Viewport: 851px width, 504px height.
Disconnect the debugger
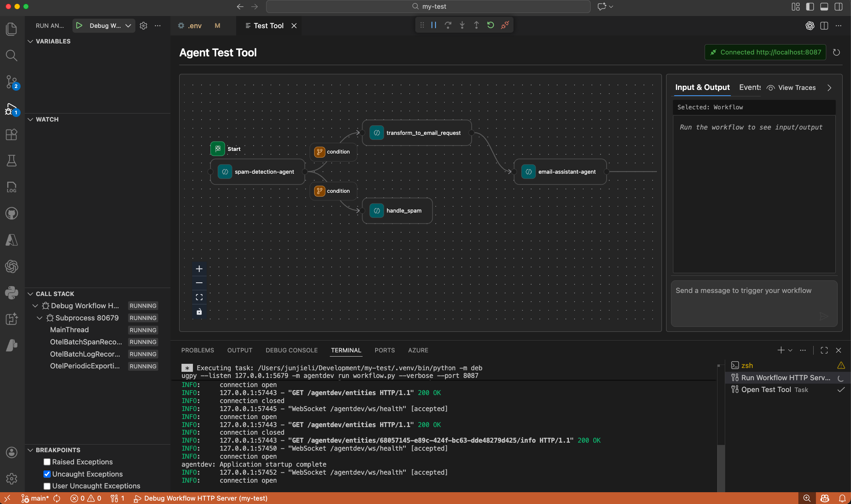(x=505, y=25)
